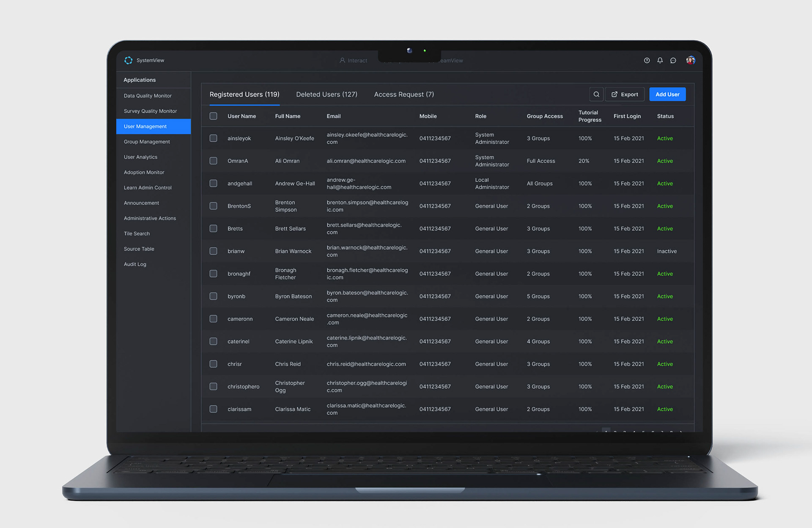This screenshot has width=812, height=528.
Task: Open Adoption Monitor in sidebar
Action: (154, 172)
